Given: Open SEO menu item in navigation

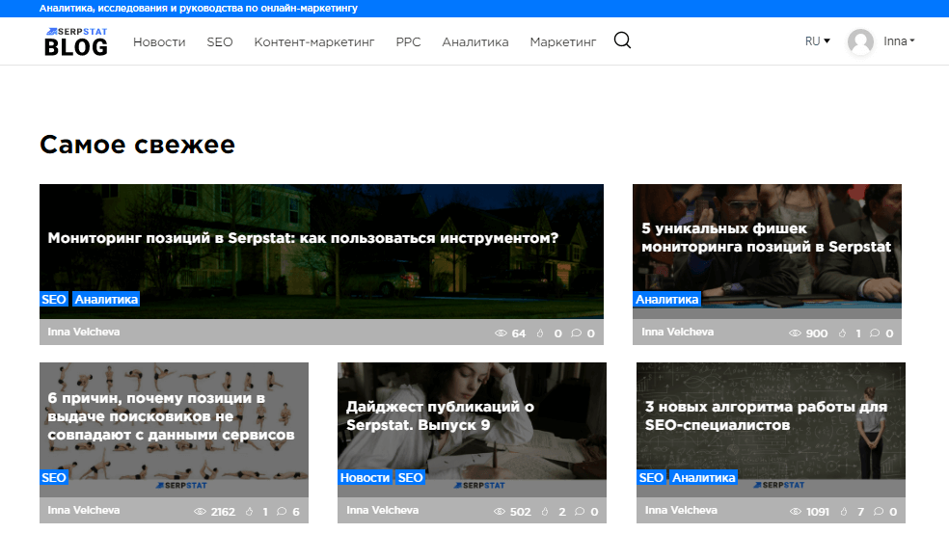Looking at the screenshot, I should coord(220,41).
